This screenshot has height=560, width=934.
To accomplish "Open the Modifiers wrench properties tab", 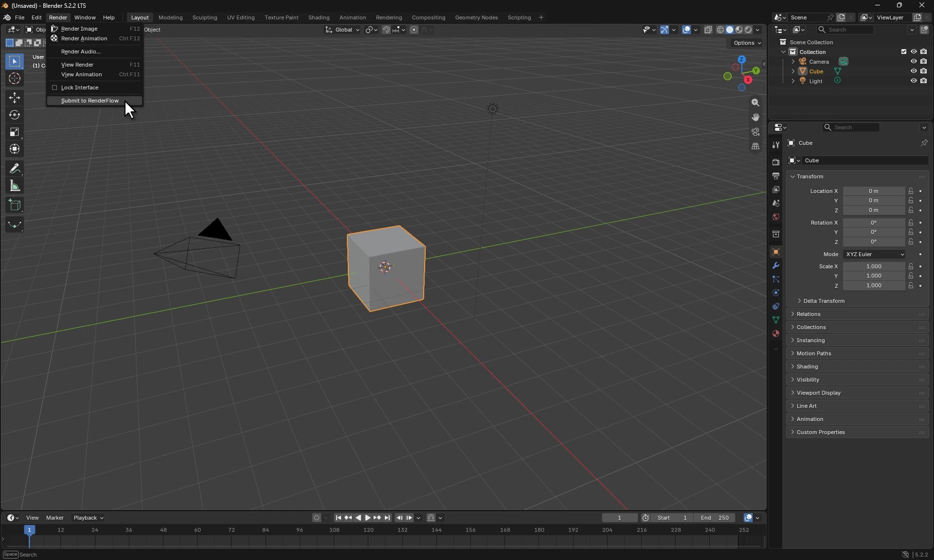I will tap(776, 265).
